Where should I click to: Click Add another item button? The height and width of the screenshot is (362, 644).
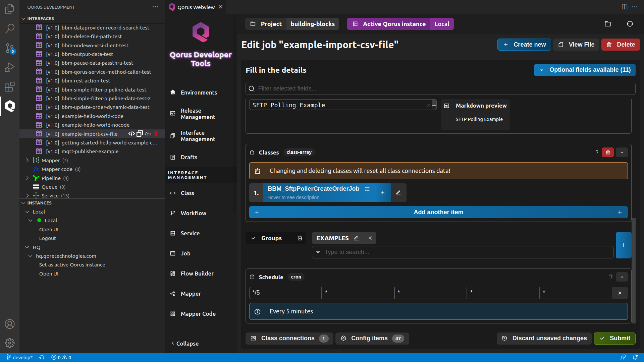coord(438,212)
